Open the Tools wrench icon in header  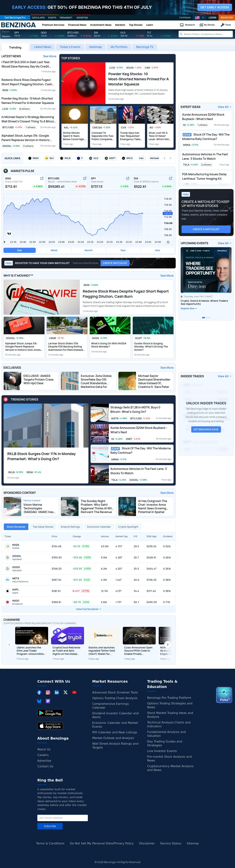(223, 25)
